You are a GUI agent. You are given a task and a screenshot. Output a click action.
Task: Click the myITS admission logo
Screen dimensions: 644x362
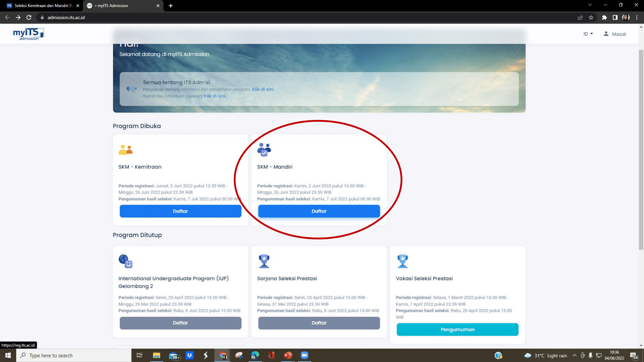(x=28, y=34)
